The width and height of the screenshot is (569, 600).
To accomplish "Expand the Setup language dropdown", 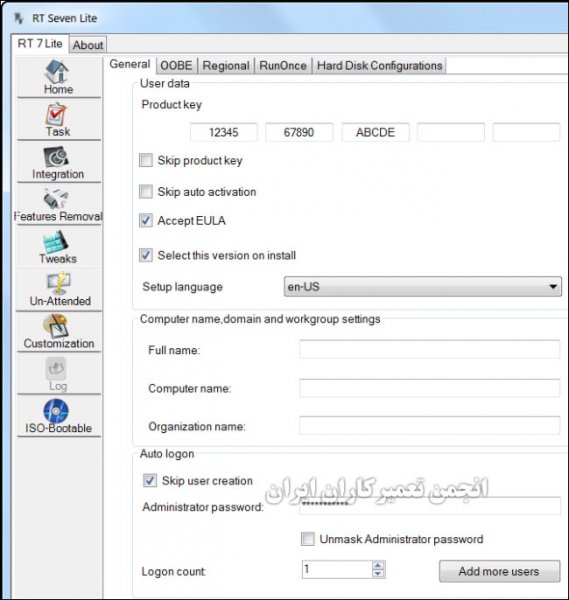I will tap(423, 287).
